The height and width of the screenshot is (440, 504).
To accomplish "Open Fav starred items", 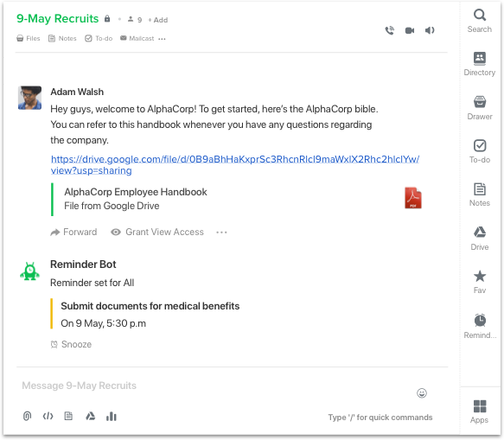I will click(x=479, y=282).
